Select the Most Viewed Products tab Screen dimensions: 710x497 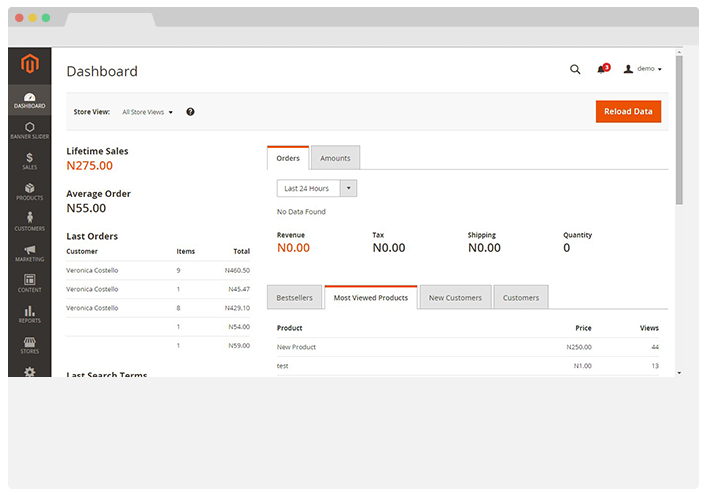click(x=371, y=297)
